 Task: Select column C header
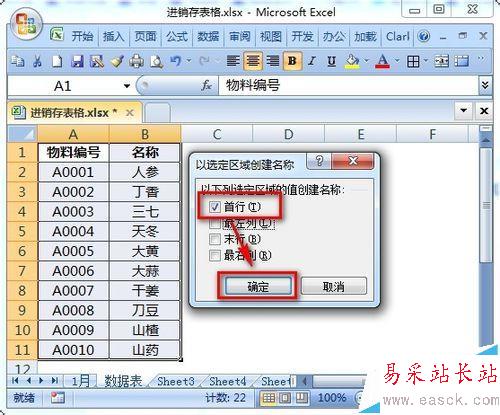coord(217,134)
